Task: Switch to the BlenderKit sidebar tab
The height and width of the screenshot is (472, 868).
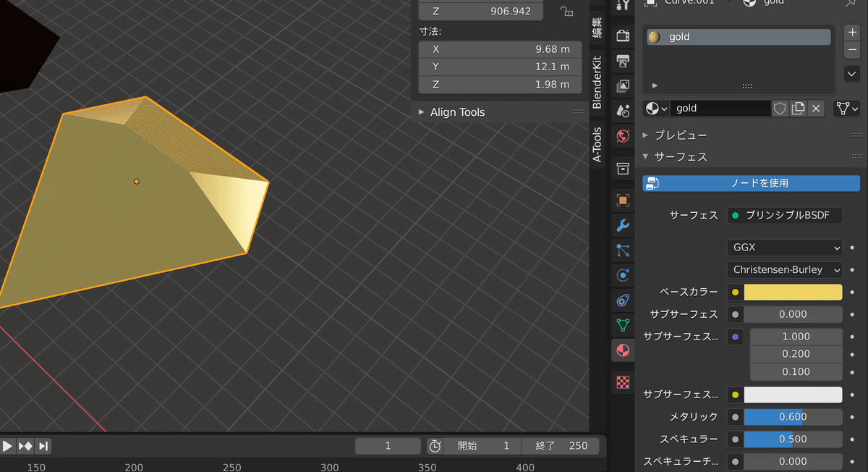Action: pos(597,82)
